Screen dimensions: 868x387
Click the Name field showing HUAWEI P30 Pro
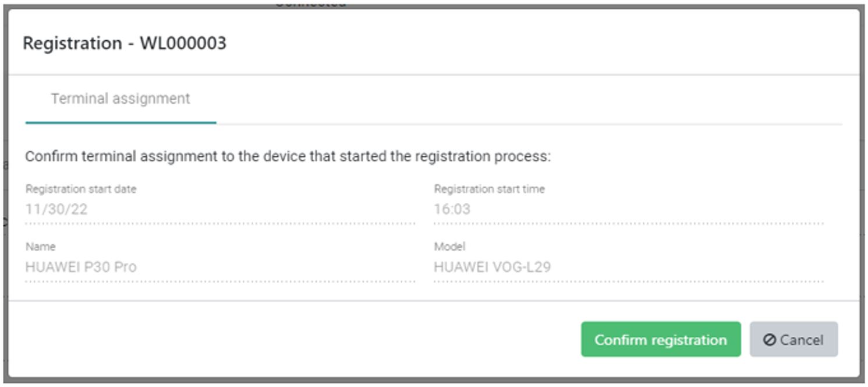219,268
